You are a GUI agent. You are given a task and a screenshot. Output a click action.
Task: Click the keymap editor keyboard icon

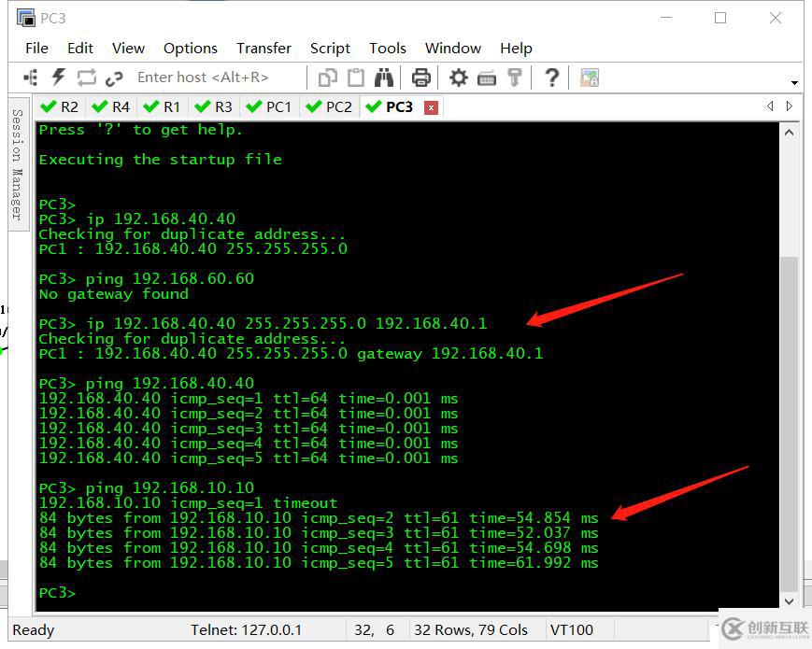click(486, 78)
